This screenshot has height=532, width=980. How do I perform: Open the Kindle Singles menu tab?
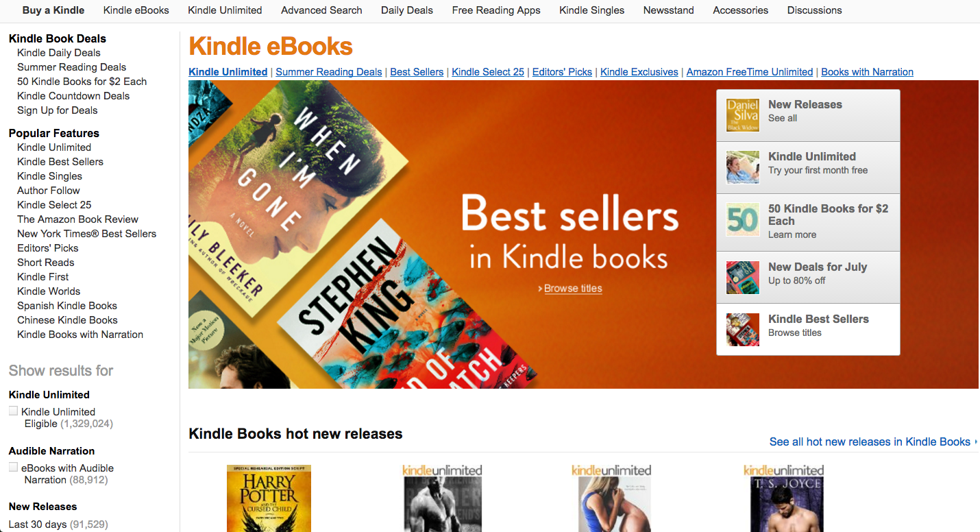(591, 10)
